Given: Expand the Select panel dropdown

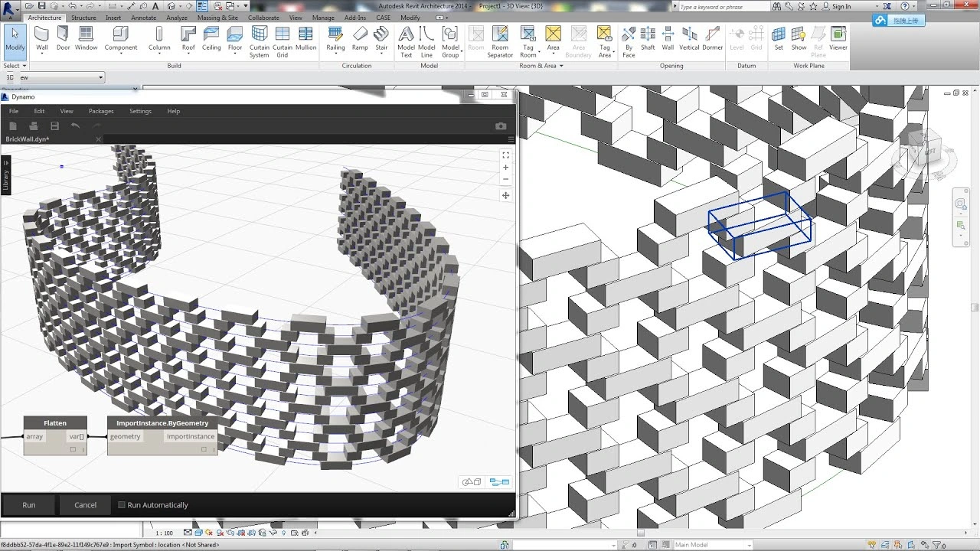Looking at the screenshot, I should click(x=15, y=66).
